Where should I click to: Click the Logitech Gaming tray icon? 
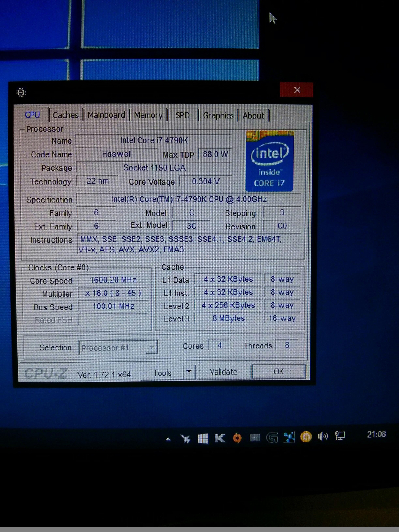[272, 437]
